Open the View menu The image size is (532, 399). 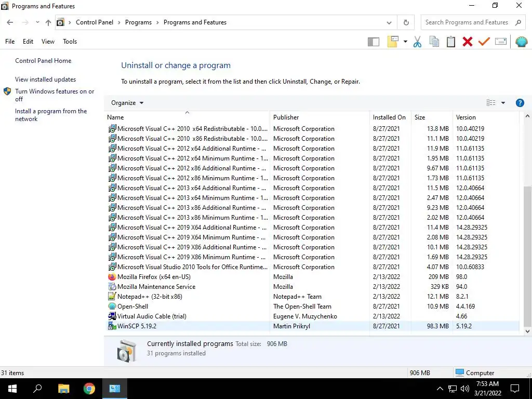point(48,42)
